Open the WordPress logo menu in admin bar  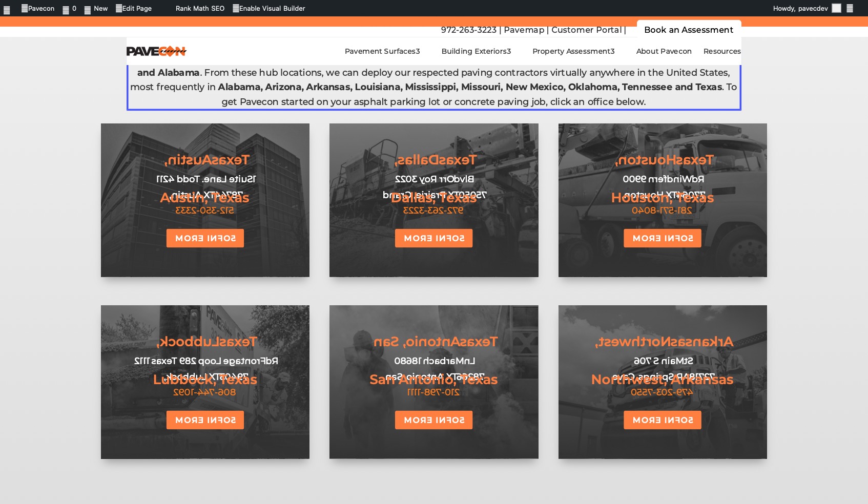click(7, 9)
